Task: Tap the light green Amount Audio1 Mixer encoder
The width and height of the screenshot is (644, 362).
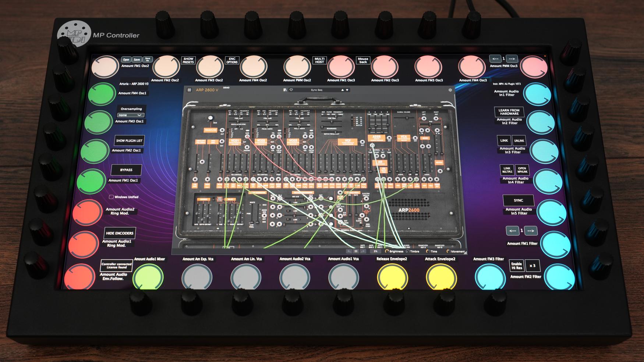Action: 148,277
